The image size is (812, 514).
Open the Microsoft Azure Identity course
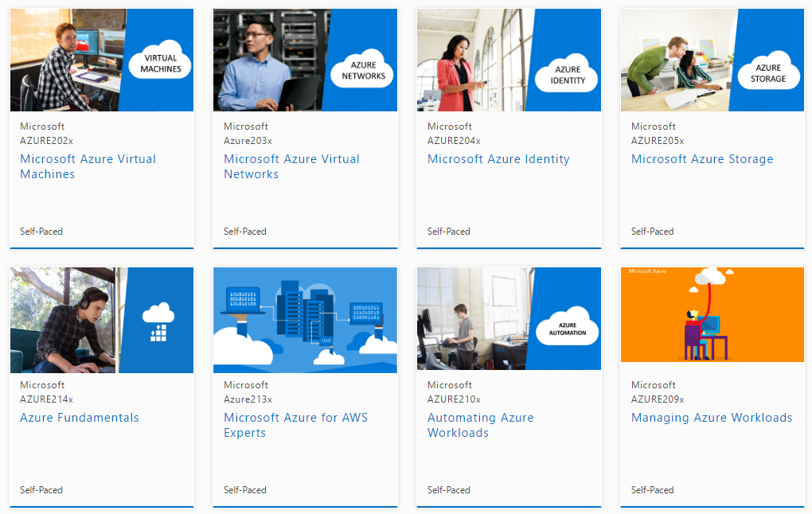(x=498, y=159)
